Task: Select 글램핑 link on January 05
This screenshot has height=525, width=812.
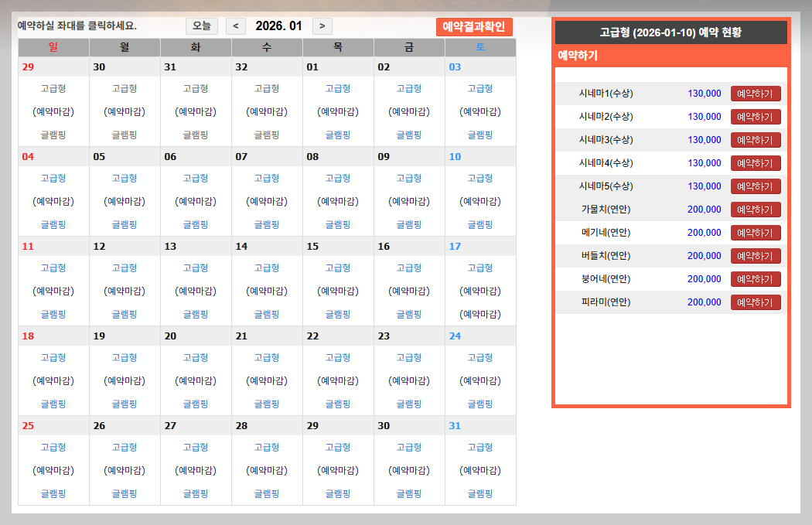Action: [125, 225]
